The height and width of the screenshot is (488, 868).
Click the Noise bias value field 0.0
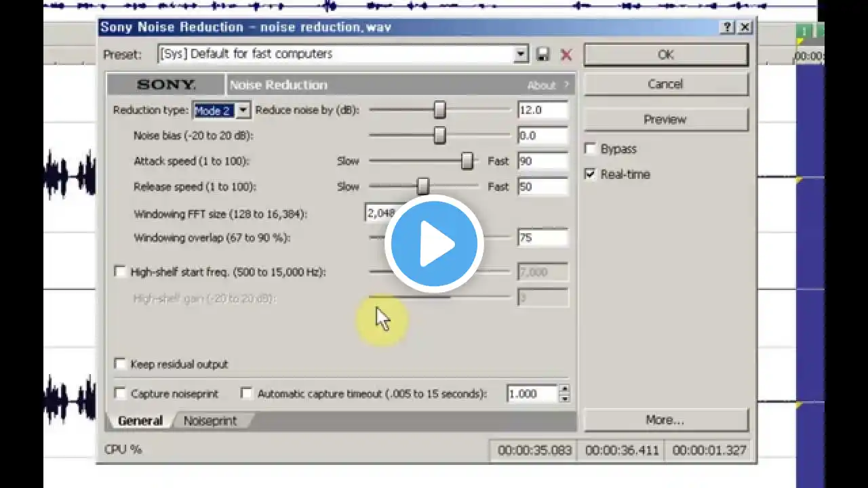pyautogui.click(x=542, y=136)
